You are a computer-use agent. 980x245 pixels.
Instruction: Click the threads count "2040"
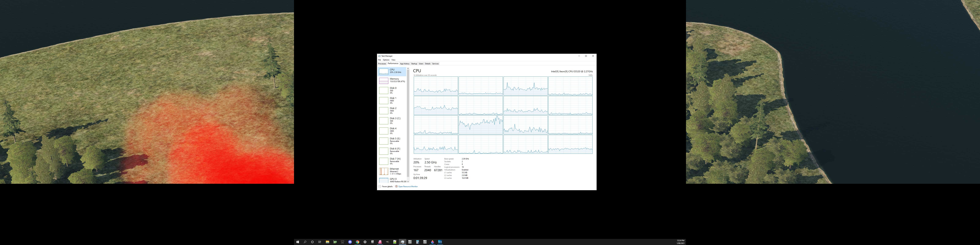click(x=428, y=170)
